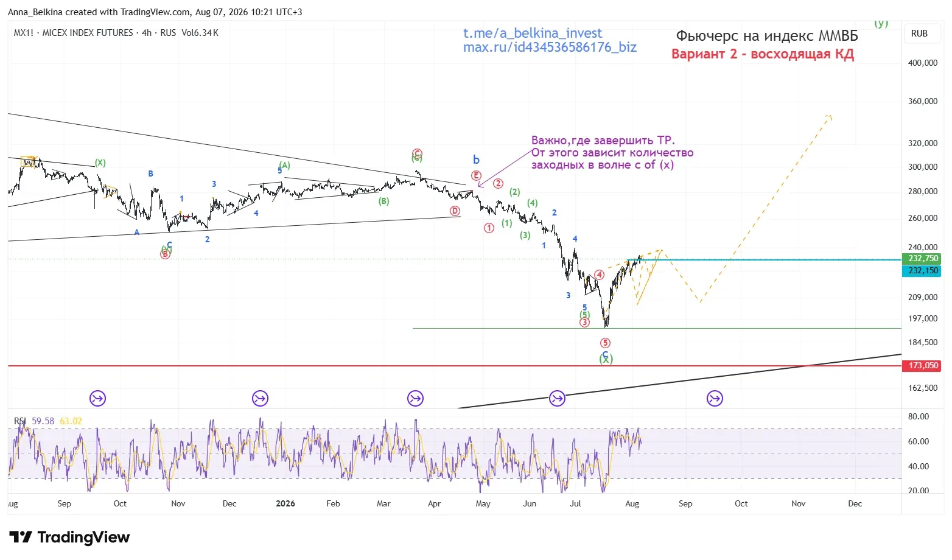Click the 280,000 price scale label
The height and width of the screenshot is (560, 952).
923,192
